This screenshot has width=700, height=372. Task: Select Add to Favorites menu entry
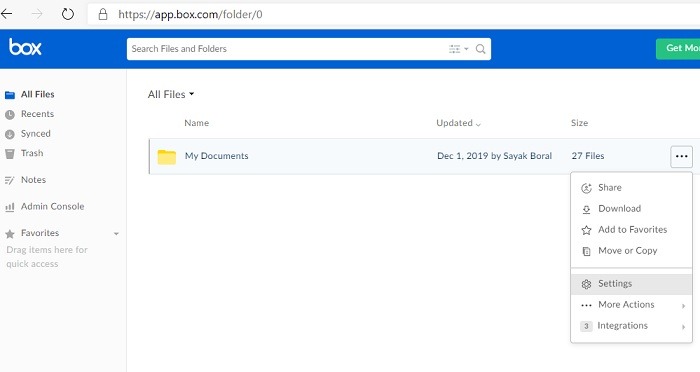click(x=631, y=230)
